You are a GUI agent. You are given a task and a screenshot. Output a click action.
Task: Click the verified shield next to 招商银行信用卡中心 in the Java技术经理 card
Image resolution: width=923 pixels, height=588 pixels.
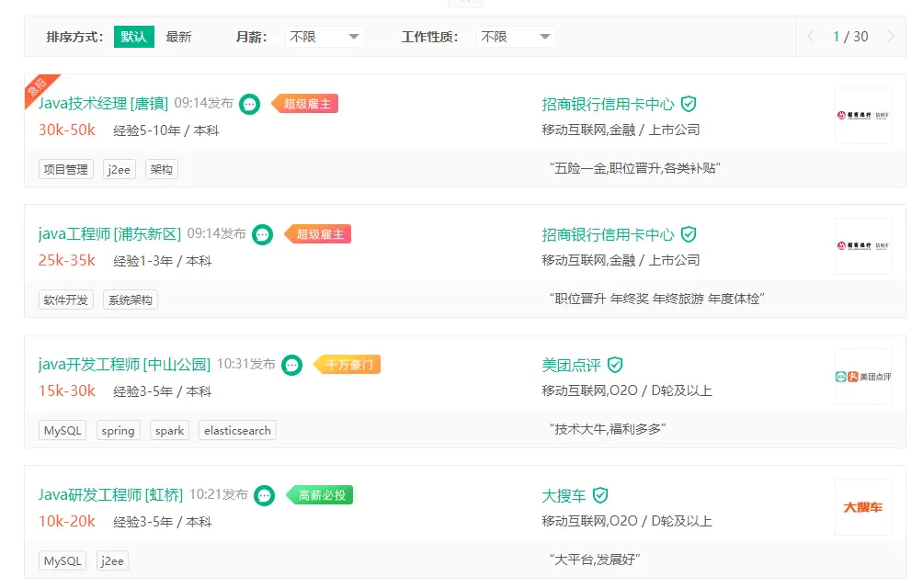point(689,104)
